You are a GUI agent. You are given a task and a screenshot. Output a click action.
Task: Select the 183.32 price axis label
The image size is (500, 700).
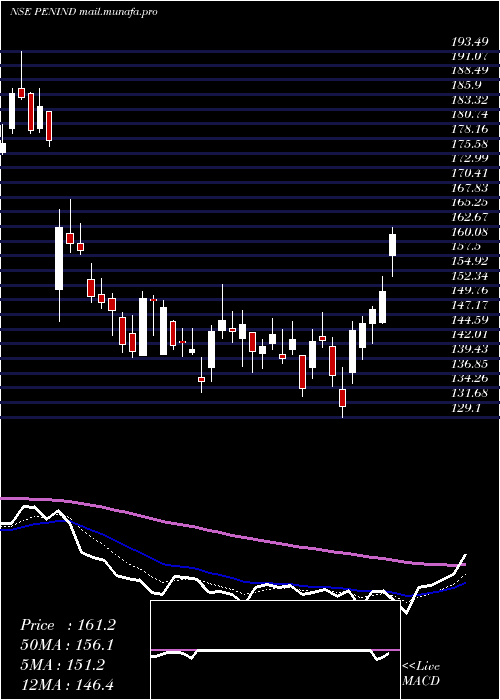pos(469,100)
